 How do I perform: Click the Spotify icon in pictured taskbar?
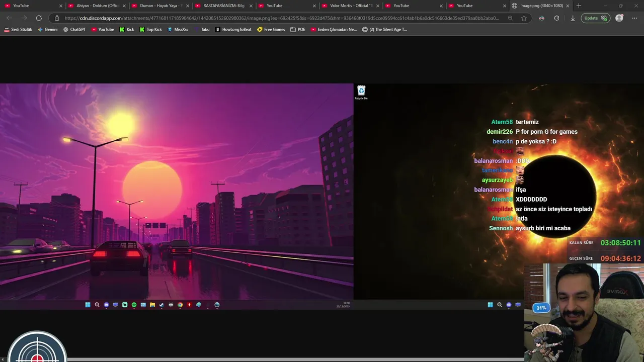click(134, 305)
